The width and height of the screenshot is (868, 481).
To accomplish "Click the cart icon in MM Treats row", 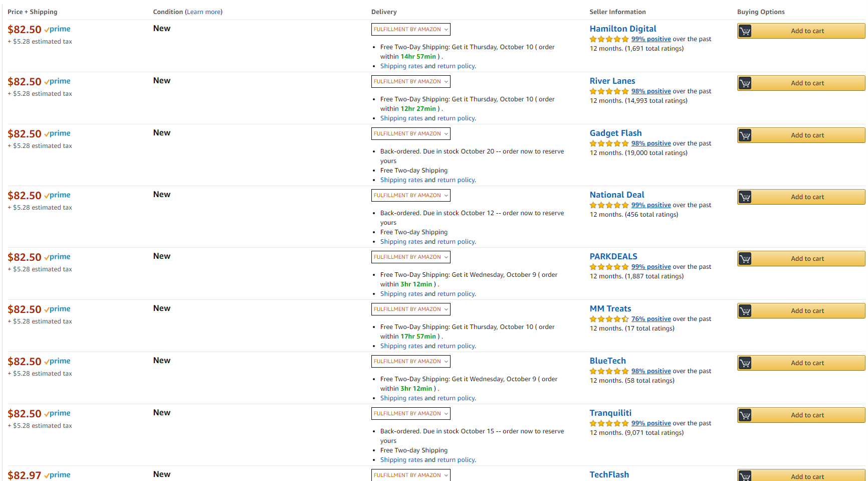I will pos(745,311).
